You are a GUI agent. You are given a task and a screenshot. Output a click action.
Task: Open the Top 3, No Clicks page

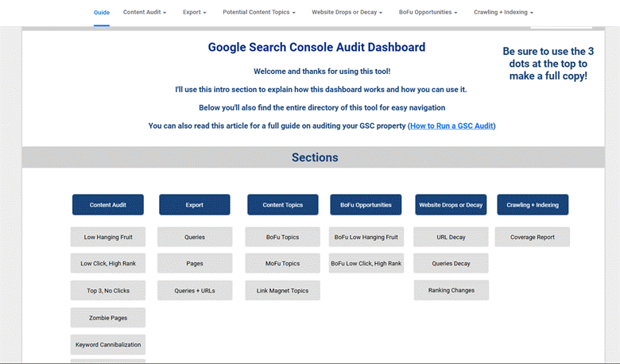tap(108, 291)
